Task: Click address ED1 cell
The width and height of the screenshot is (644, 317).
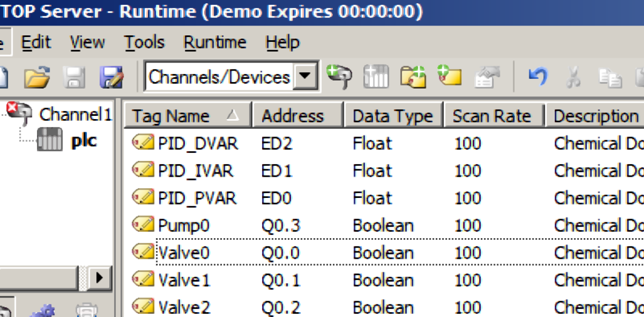Action: point(276,171)
